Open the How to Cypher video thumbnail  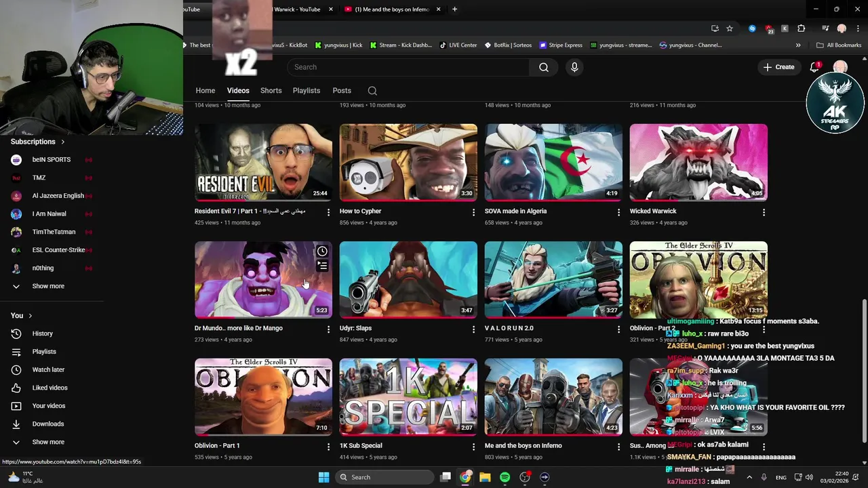pos(408,163)
